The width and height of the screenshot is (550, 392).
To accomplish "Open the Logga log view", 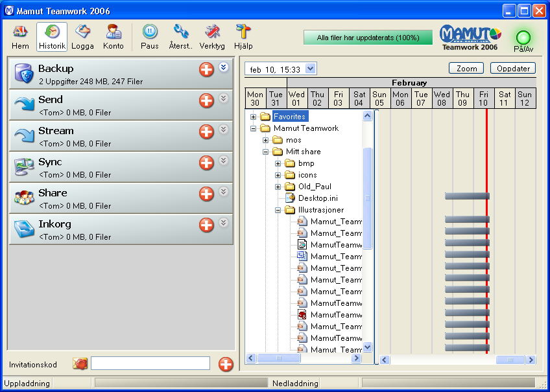I will tap(82, 37).
